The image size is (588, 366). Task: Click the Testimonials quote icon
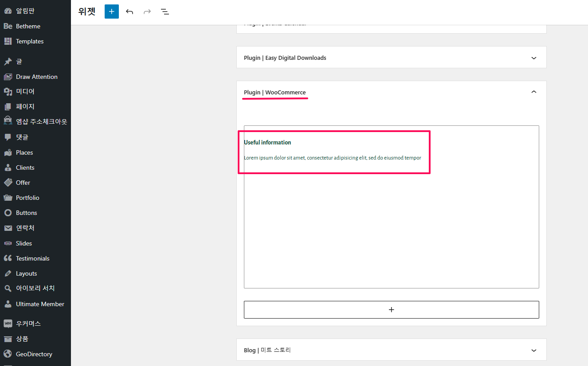[x=8, y=258]
